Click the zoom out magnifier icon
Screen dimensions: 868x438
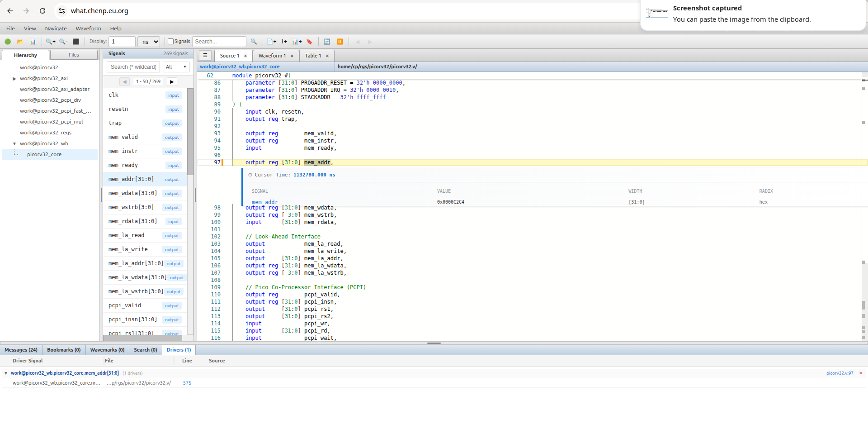[x=63, y=42]
